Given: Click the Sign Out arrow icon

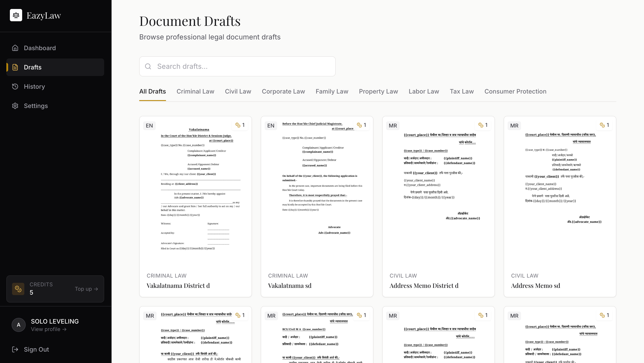Looking at the screenshot, I should (x=15, y=349).
